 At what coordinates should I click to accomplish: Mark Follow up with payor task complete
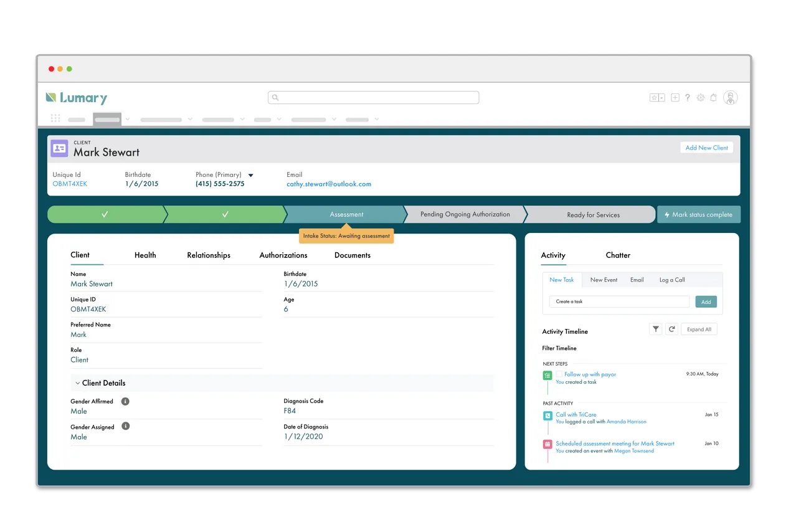[x=559, y=374]
